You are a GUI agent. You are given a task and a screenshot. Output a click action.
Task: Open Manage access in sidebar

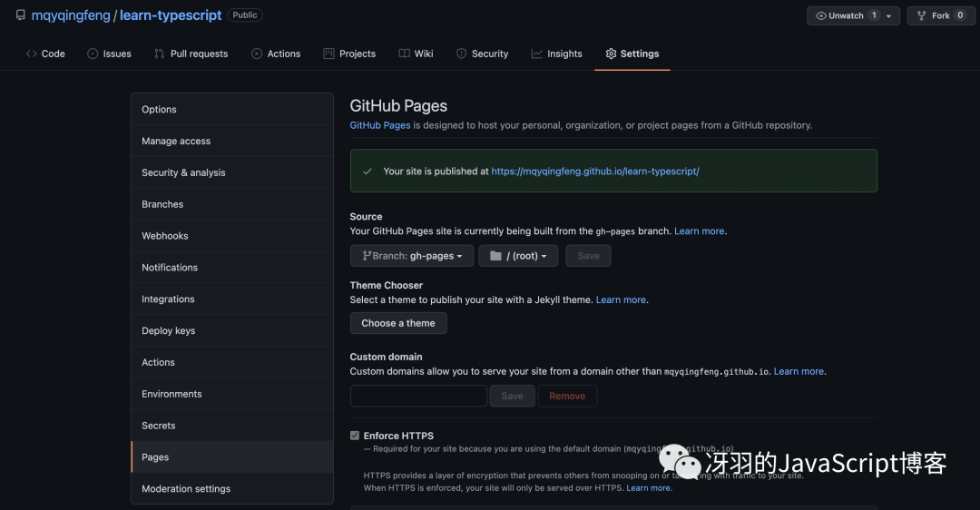point(232,142)
